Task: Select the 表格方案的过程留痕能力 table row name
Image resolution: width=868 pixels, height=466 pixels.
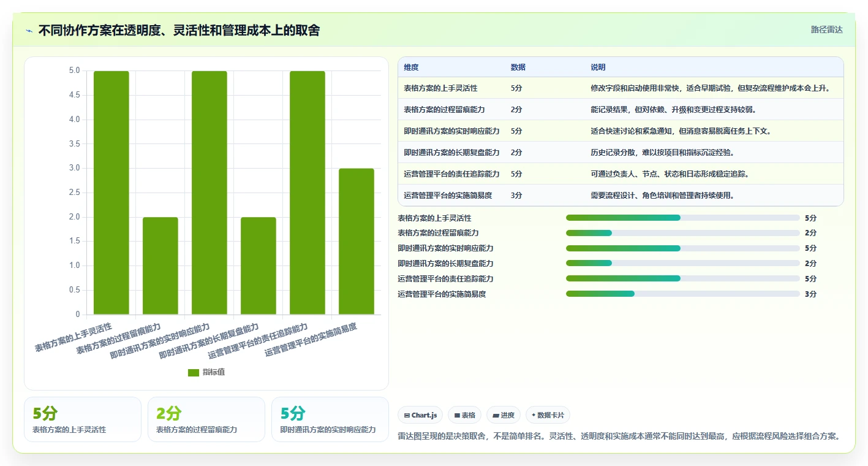Action: [x=444, y=110]
